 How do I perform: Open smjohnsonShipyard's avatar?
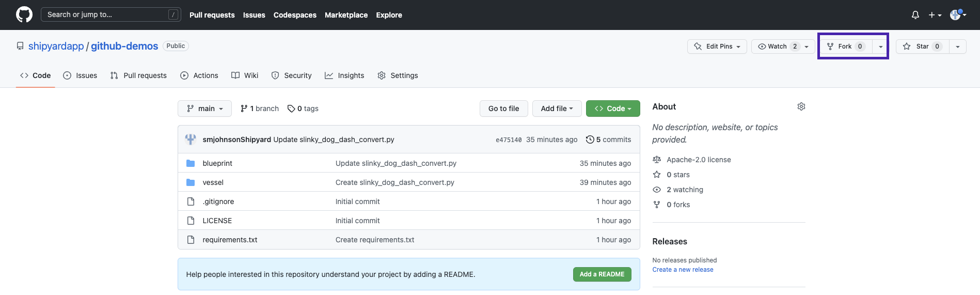[x=191, y=139]
